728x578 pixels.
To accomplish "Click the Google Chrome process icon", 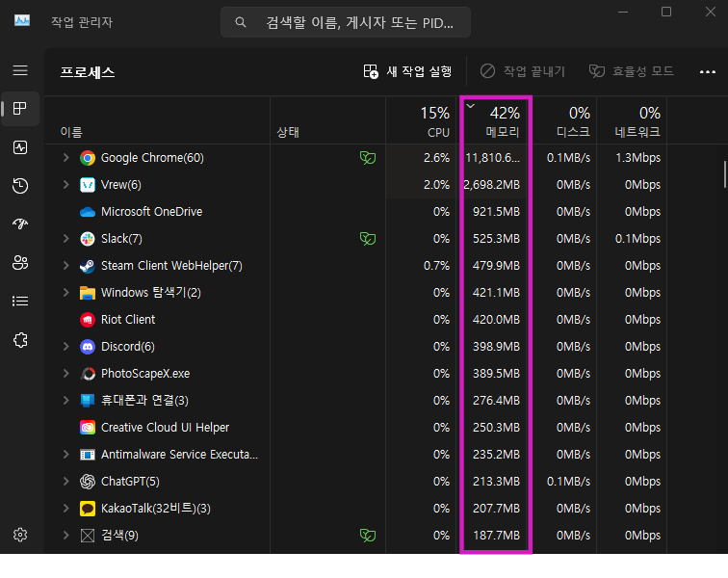I will click(88, 158).
